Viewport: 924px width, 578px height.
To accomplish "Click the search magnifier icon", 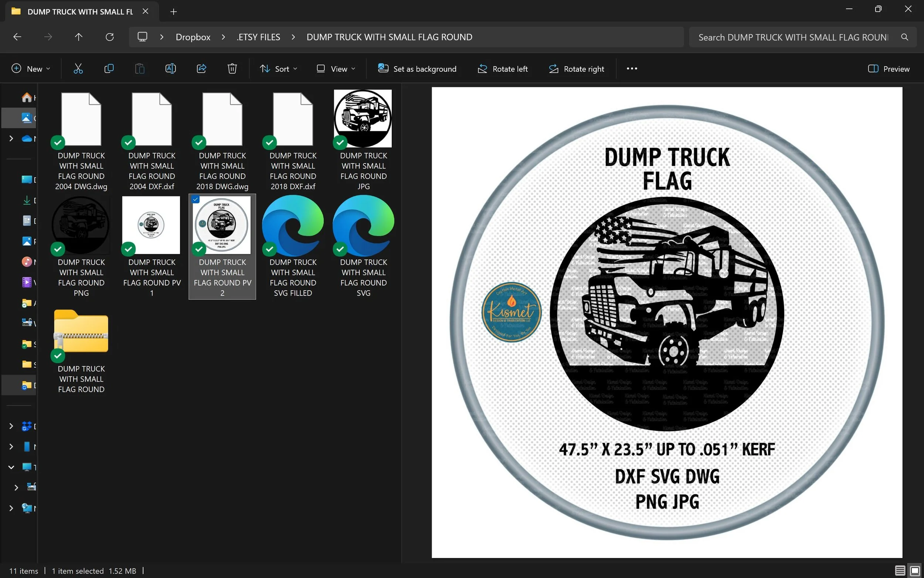I will click(904, 37).
